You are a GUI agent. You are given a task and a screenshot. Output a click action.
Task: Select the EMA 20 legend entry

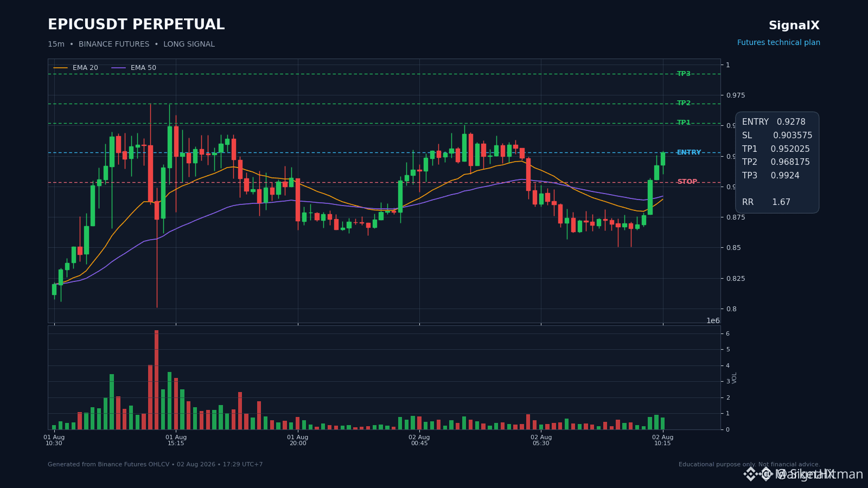pyautogui.click(x=75, y=68)
